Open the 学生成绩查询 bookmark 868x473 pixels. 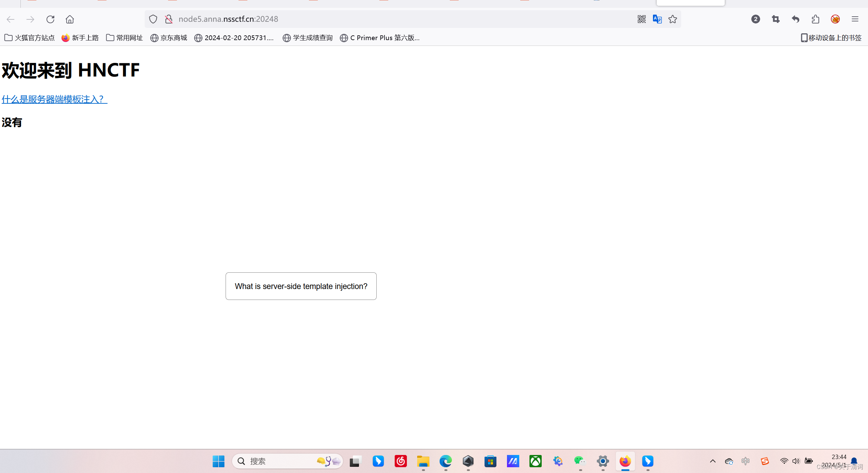tap(308, 38)
